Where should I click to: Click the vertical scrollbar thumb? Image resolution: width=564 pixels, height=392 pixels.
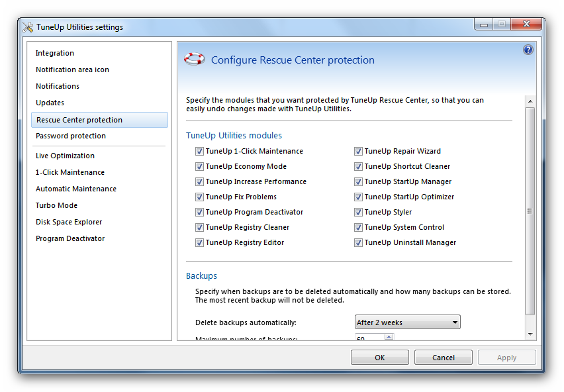tap(530, 211)
